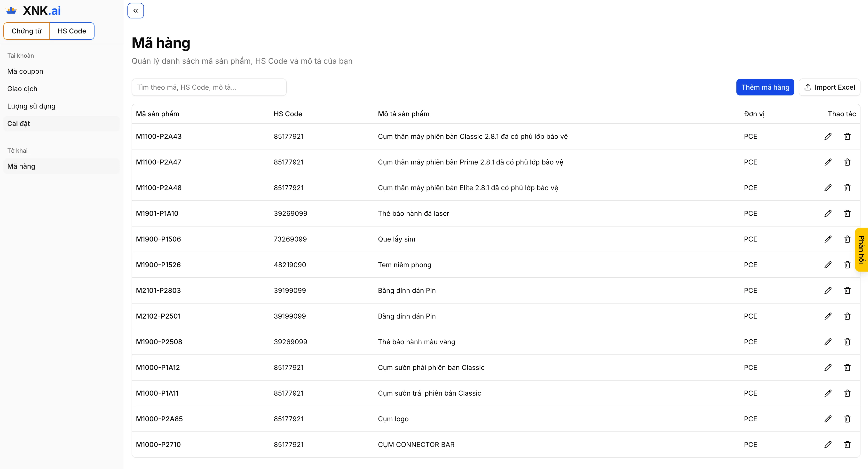Click the XNK.ai ship logo
Viewport: 868px width, 469px height.
tap(11, 11)
